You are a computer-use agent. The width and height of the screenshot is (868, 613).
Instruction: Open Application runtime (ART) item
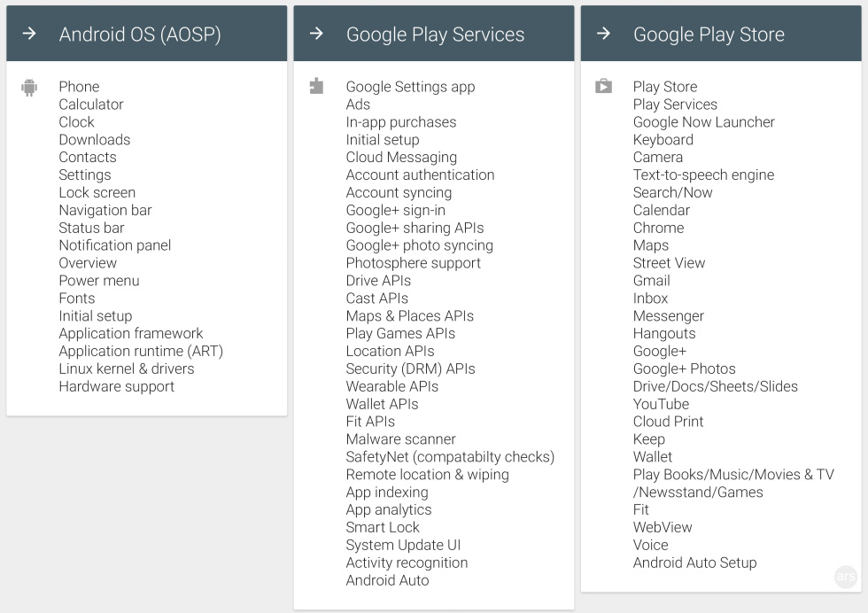[141, 351]
